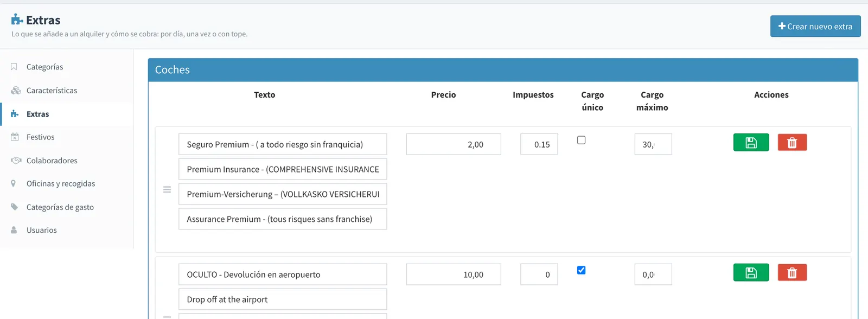
Task: Click the Impuestos column header
Action: click(x=533, y=94)
